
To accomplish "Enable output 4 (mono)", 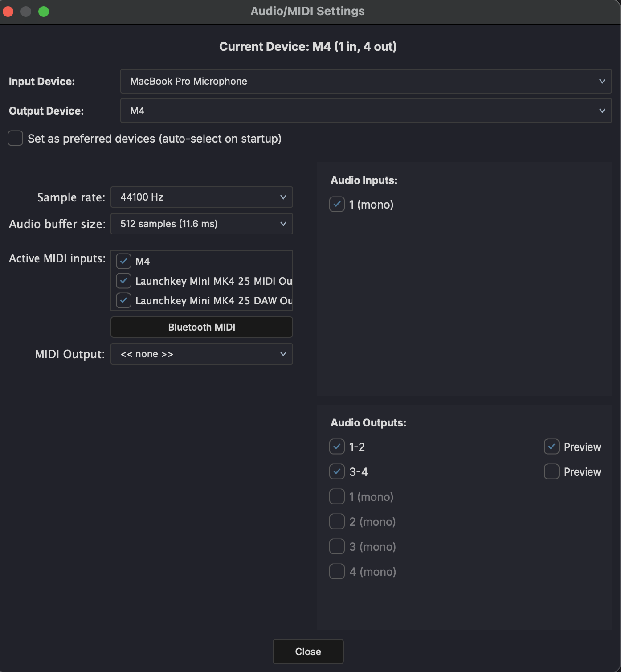I will pos(337,571).
